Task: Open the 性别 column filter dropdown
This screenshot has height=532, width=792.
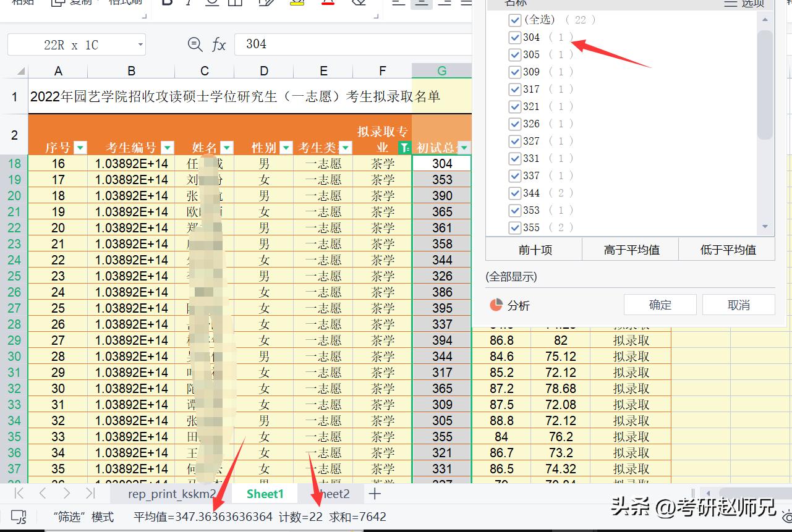Action: click(286, 148)
